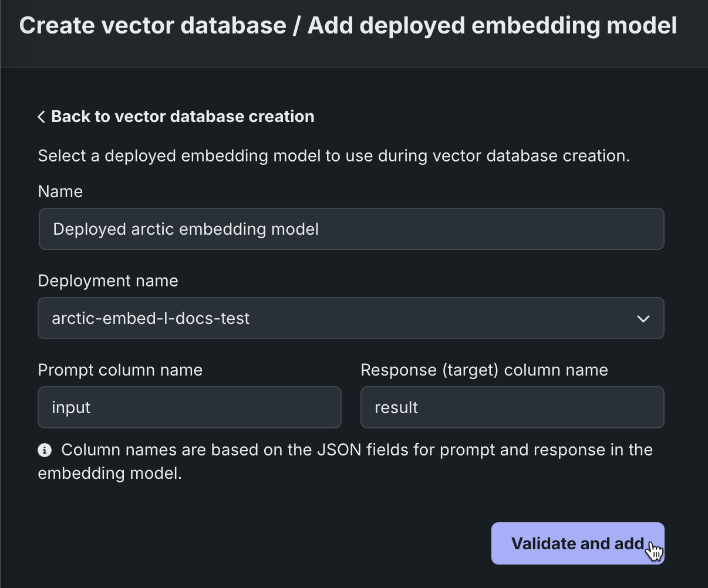
Task: Click 'Create vector database' in the header
Action: [x=153, y=26]
